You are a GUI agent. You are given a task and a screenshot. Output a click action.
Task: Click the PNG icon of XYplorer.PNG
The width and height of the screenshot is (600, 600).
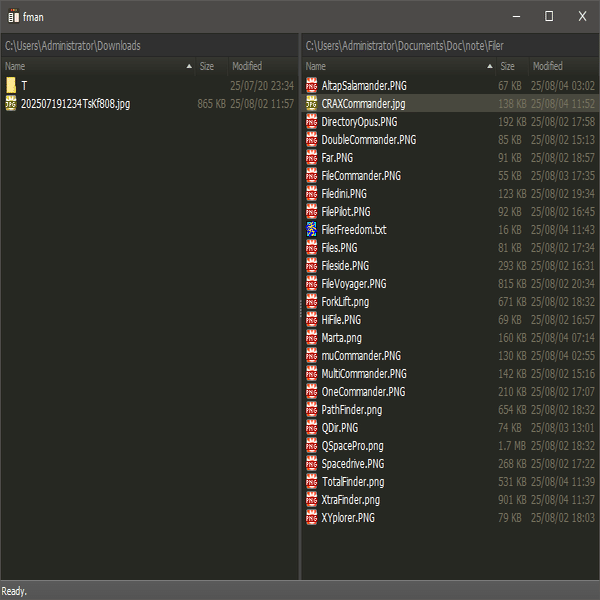(x=311, y=518)
